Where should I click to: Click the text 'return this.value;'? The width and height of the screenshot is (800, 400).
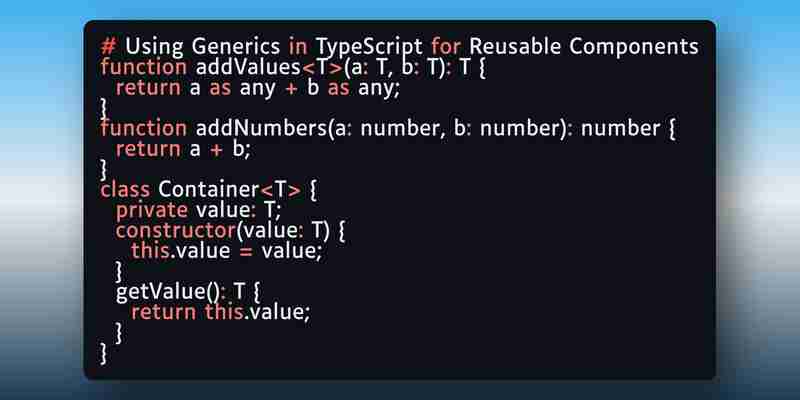pos(220,312)
